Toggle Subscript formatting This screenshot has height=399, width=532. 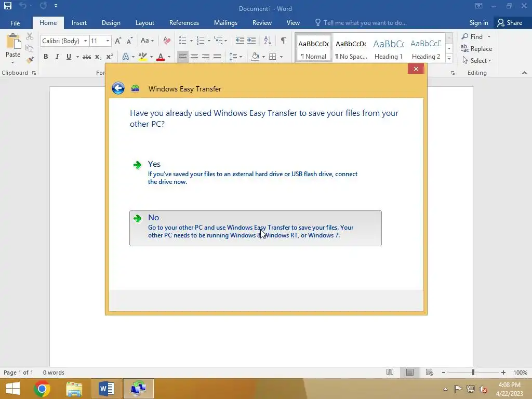[98, 57]
